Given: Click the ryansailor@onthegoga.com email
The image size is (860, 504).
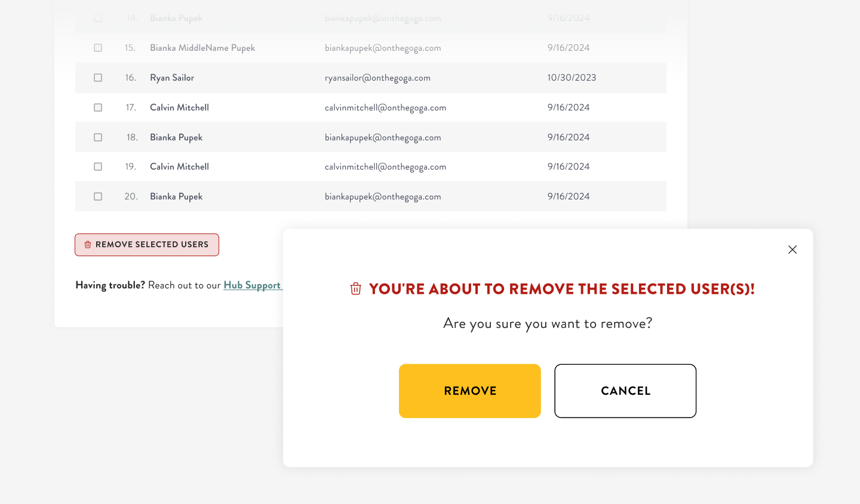Looking at the screenshot, I should click(x=377, y=78).
